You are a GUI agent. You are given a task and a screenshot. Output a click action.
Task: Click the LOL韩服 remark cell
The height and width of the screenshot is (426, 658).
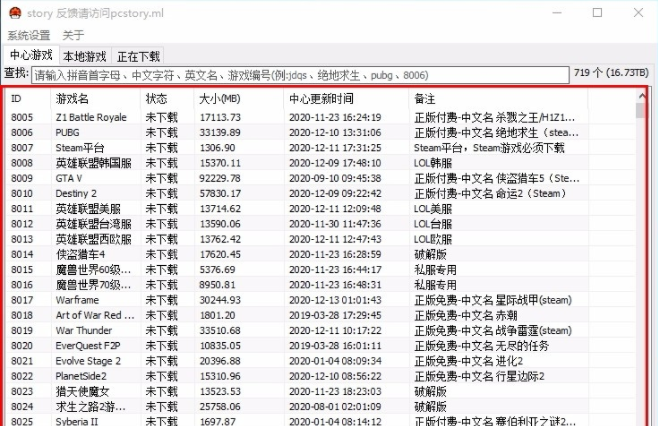click(x=433, y=163)
